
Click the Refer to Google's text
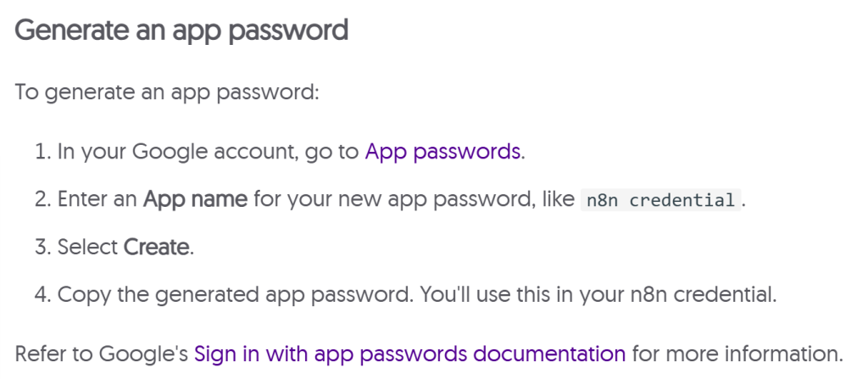(x=102, y=353)
